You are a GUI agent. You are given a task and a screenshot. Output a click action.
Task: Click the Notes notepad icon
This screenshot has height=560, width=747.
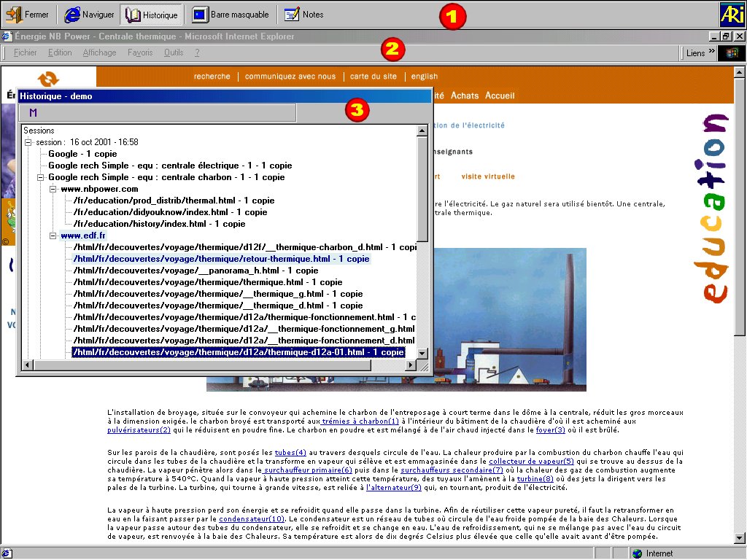point(292,15)
